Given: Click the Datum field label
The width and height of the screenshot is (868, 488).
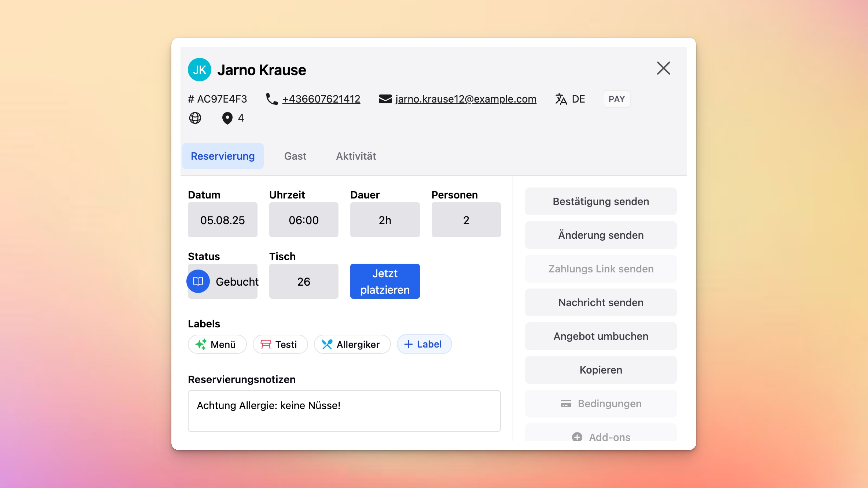Looking at the screenshot, I should (204, 195).
